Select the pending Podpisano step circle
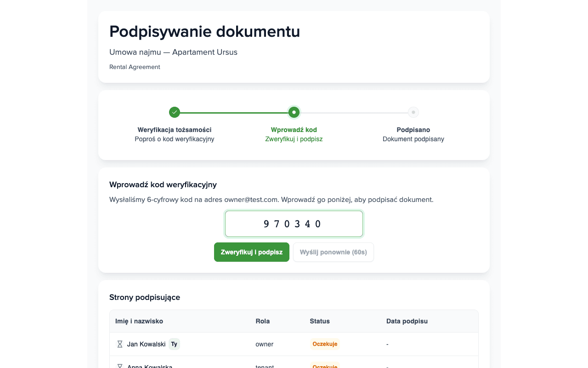Image resolution: width=588 pixels, height=368 pixels. [x=413, y=112]
